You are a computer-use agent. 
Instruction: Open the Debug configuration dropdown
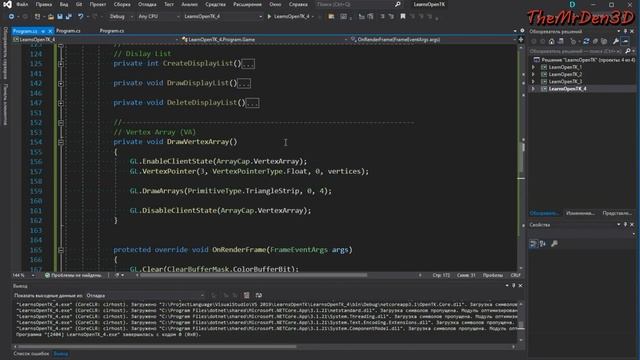click(121, 16)
